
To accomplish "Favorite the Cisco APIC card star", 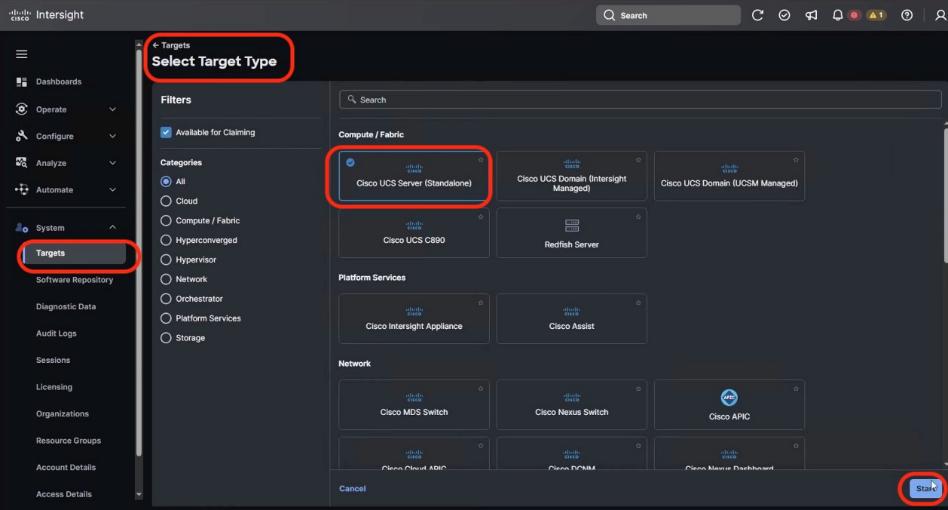I will (796, 389).
